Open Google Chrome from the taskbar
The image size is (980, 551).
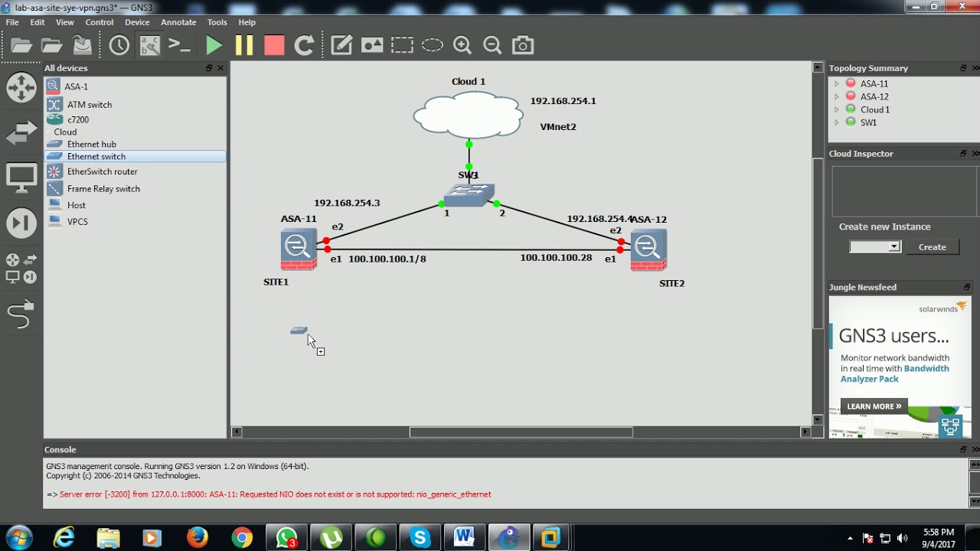click(242, 538)
